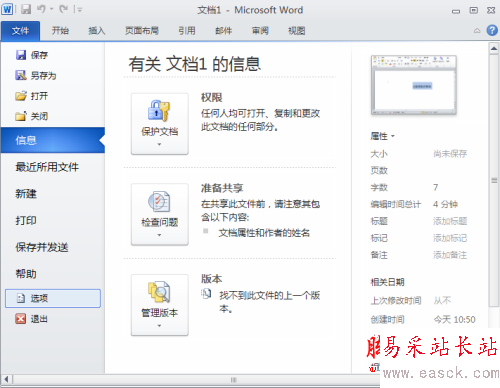Click the version document icon beside 找不到此文件
500x388 pixels.
point(206,294)
